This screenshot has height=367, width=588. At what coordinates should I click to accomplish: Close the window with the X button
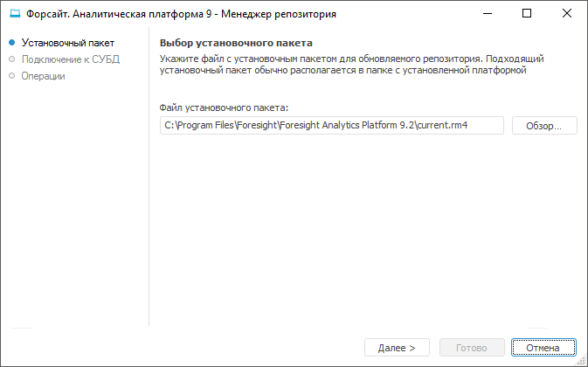[567, 14]
